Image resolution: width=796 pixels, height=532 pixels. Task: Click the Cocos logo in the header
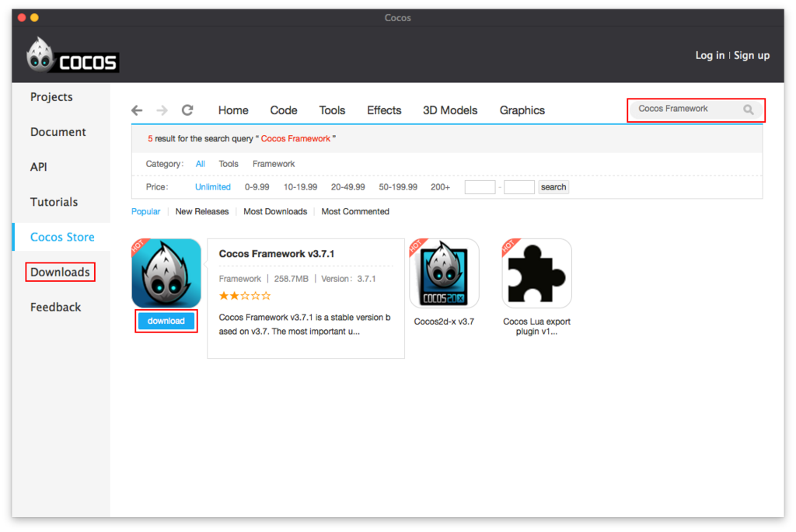pos(72,55)
